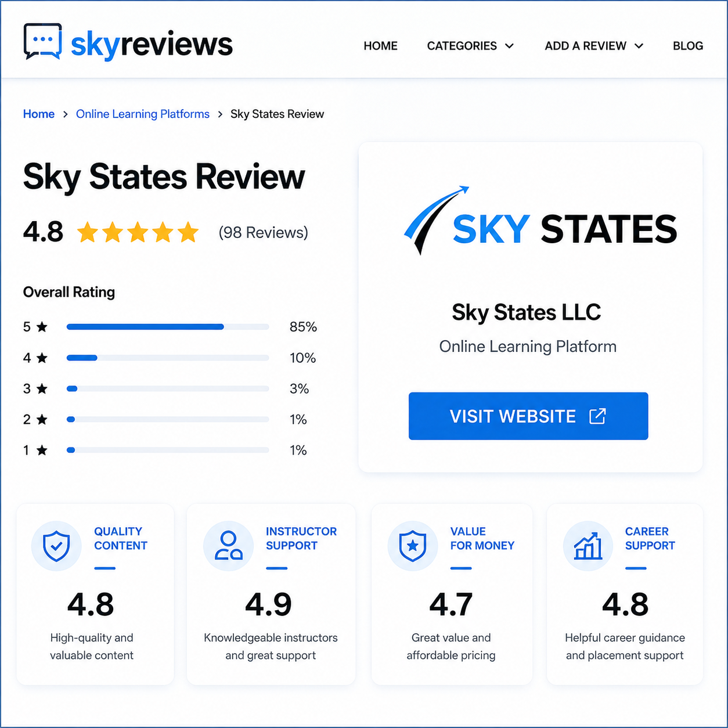Click the fifth gold rating star

pos(188,232)
